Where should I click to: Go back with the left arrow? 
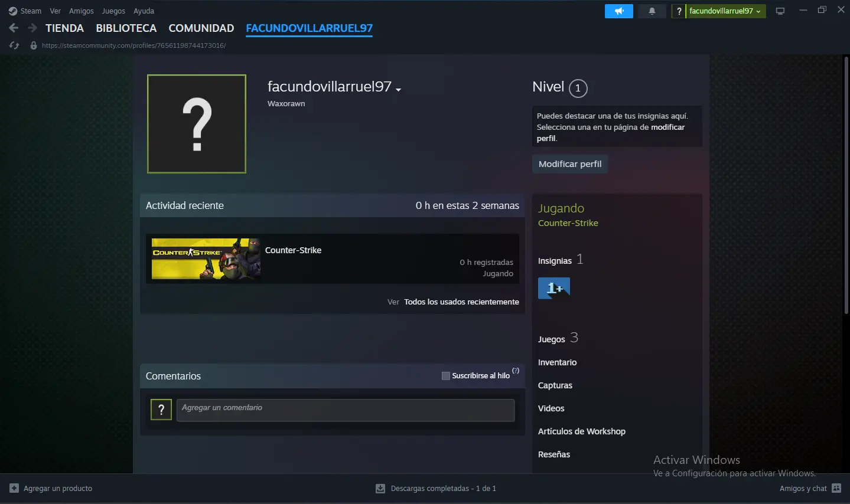pos(14,28)
